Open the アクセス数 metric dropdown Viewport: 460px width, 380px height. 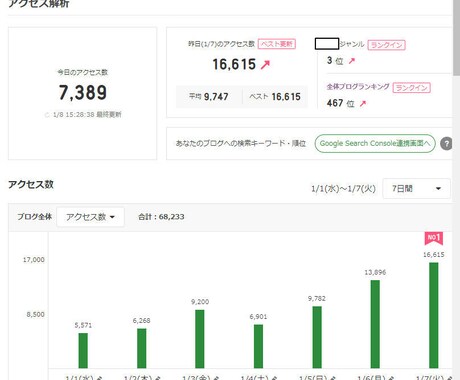pyautogui.click(x=90, y=217)
